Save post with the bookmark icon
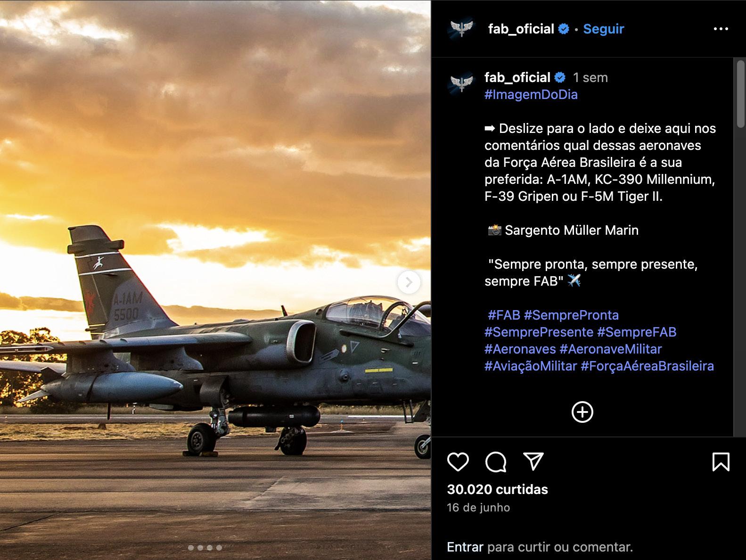The image size is (746, 560). click(721, 462)
